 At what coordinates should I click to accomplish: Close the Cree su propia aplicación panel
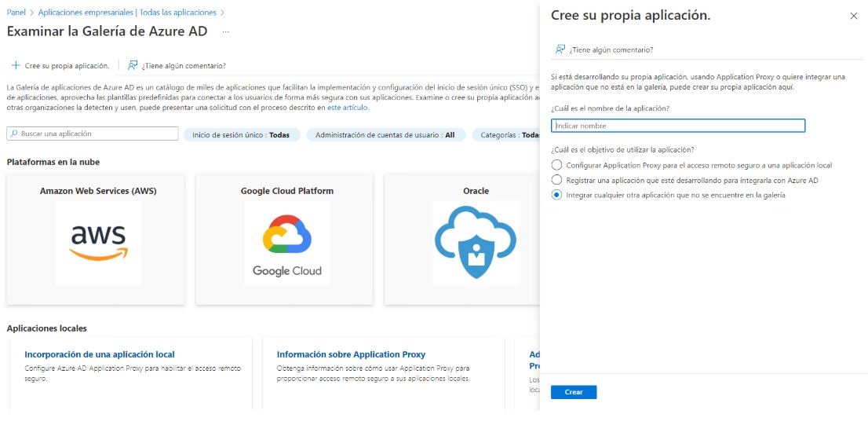coord(854,16)
